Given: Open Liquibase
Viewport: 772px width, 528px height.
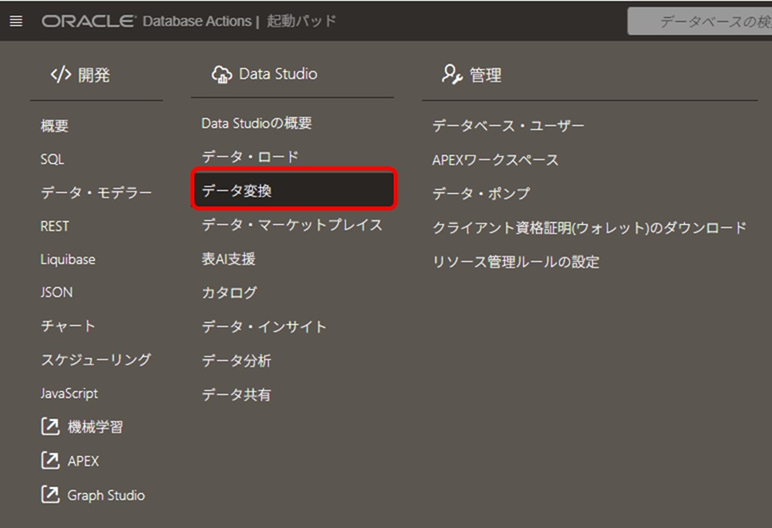Looking at the screenshot, I should (68, 260).
